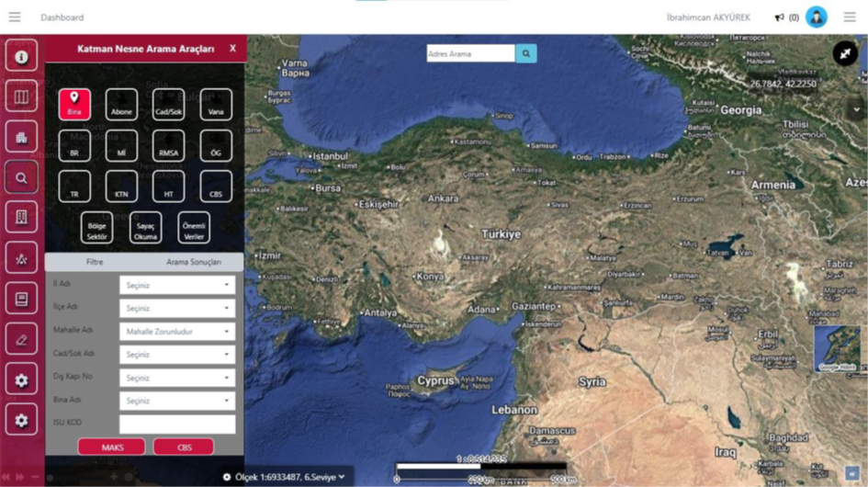
Task: Switch to the Filtre tab
Action: 95,262
